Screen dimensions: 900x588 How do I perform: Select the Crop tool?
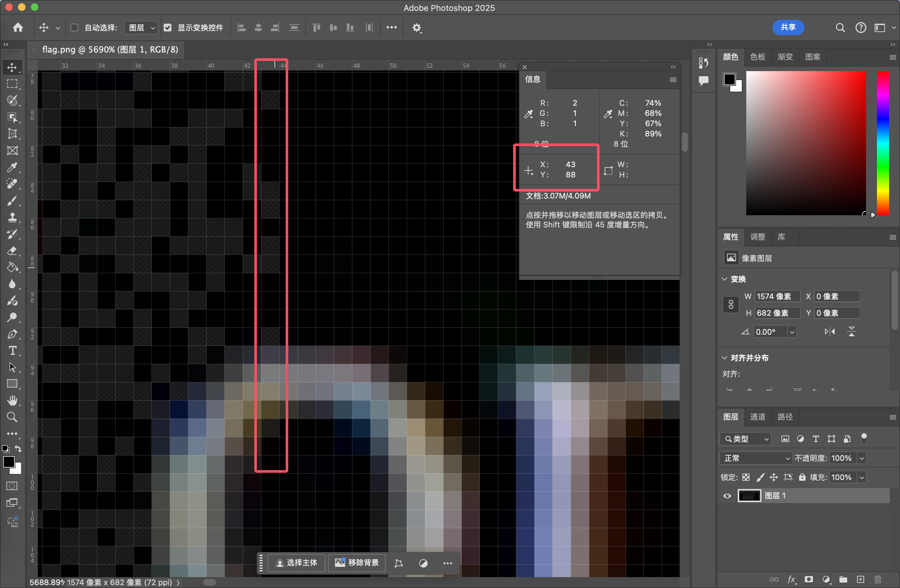coord(12,134)
